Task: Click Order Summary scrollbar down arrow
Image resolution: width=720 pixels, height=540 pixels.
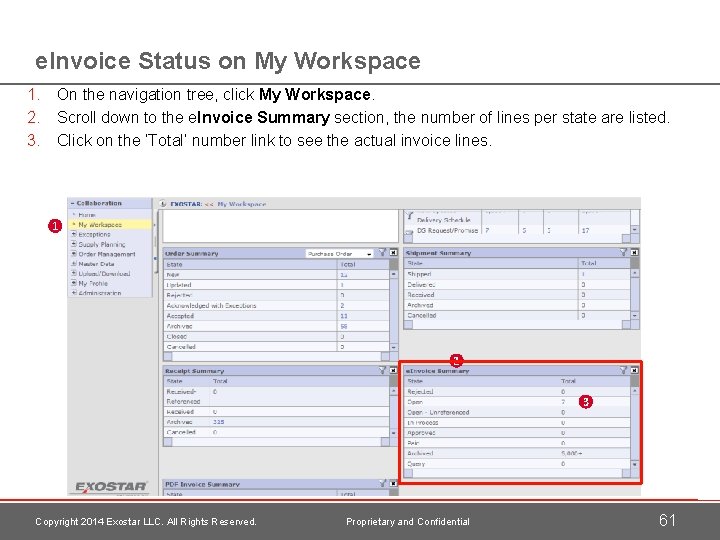Action: [x=394, y=348]
